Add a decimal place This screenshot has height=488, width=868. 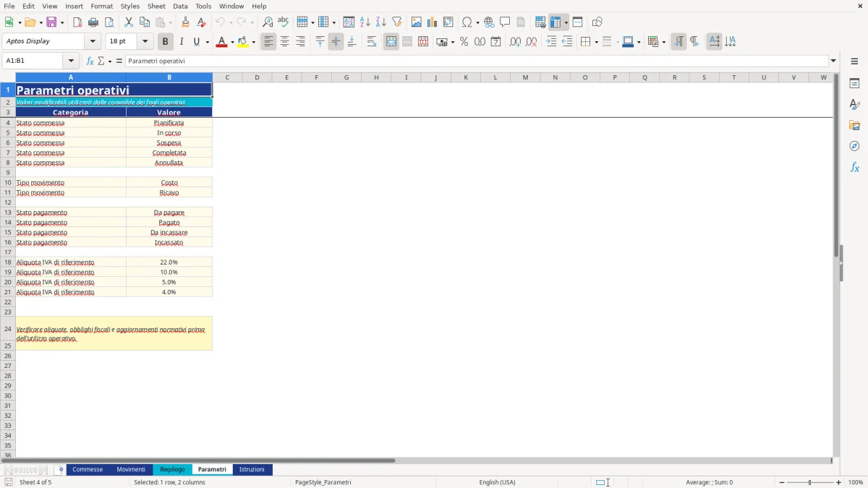(515, 42)
